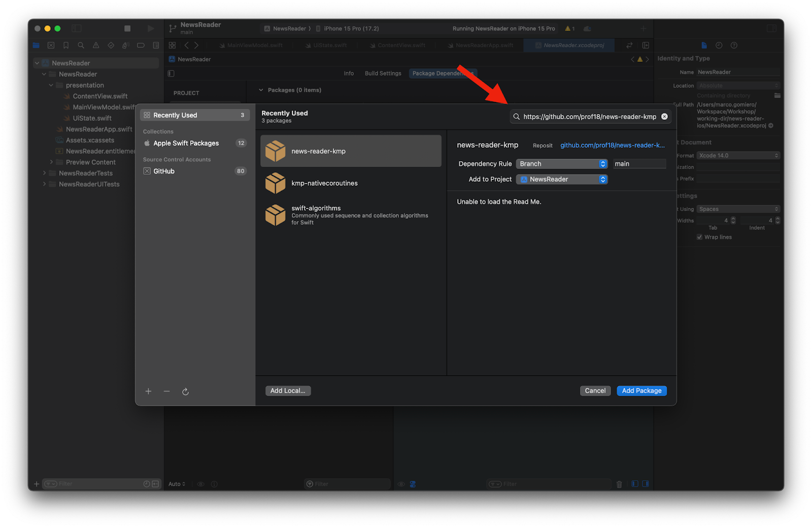Select the news-reader-kmp package
This screenshot has width=812, height=528.
[351, 151]
